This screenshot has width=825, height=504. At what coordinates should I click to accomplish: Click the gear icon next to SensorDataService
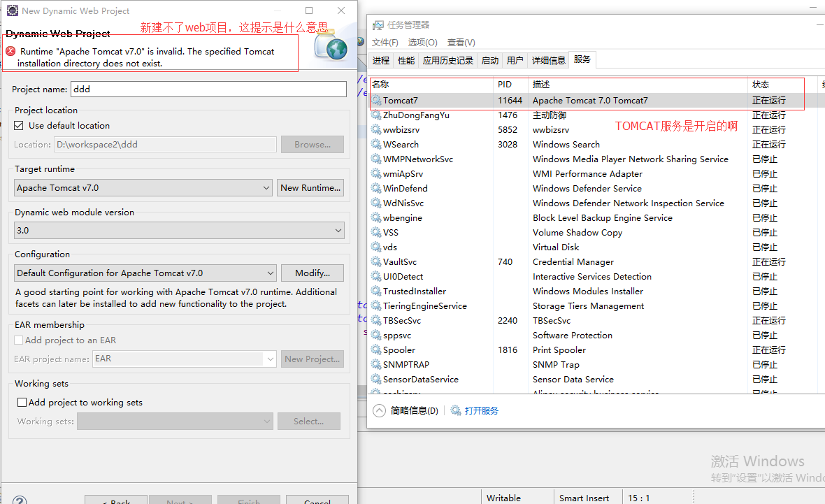click(x=376, y=380)
